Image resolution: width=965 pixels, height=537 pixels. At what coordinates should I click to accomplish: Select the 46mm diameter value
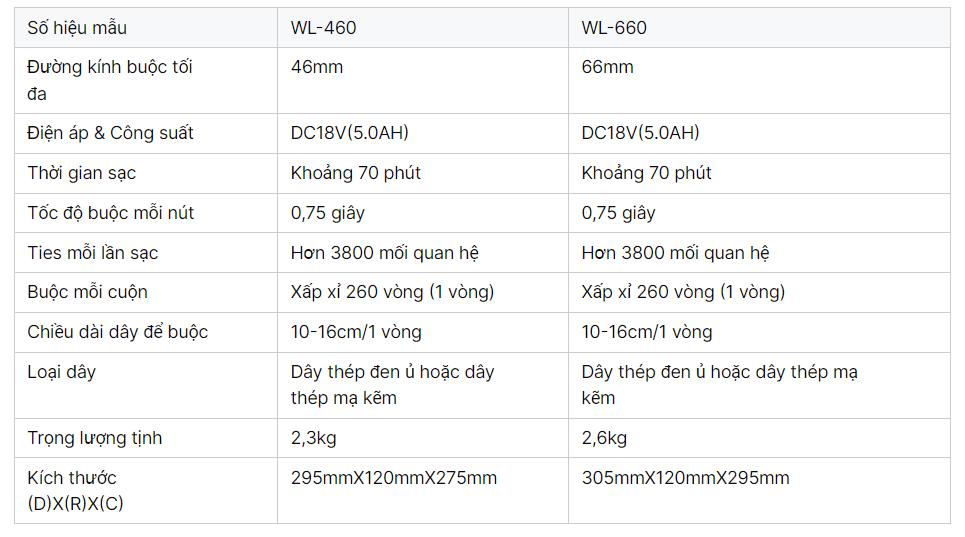(316, 67)
